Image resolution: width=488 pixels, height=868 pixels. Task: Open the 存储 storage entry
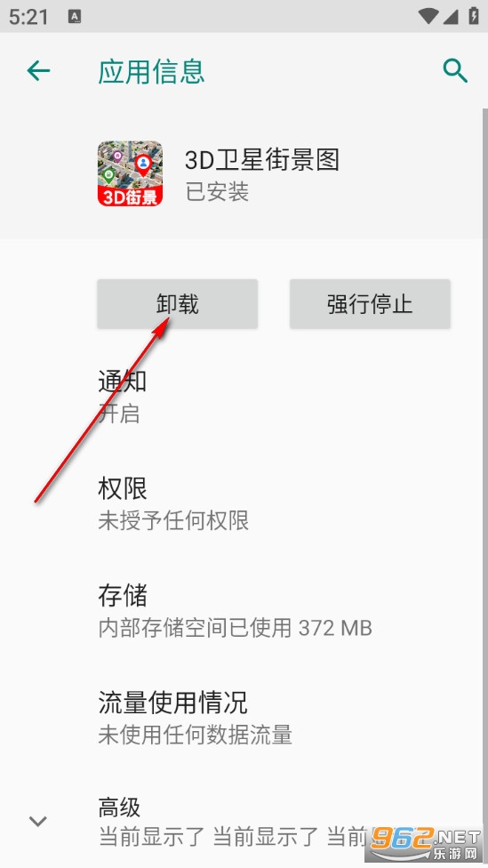point(244,611)
